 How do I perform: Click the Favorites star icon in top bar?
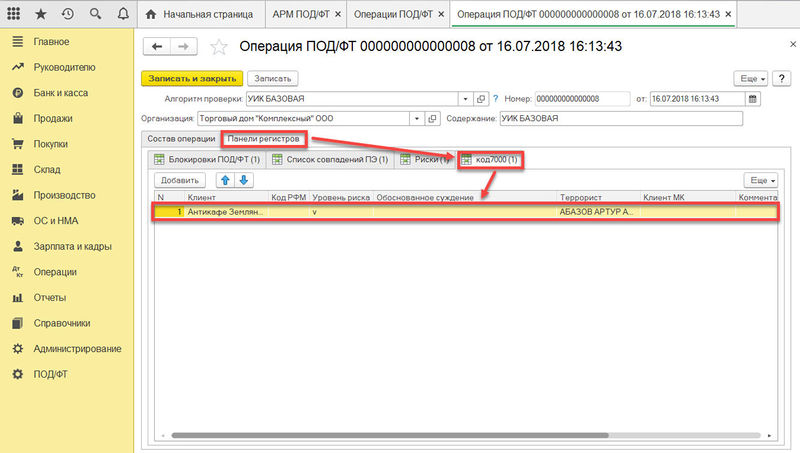pyautogui.click(x=41, y=15)
